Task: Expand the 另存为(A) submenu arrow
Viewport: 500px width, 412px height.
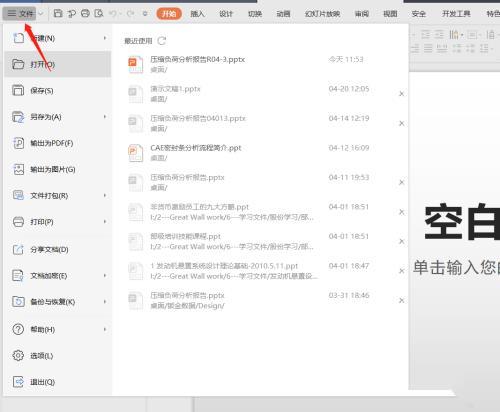Action: [105, 117]
